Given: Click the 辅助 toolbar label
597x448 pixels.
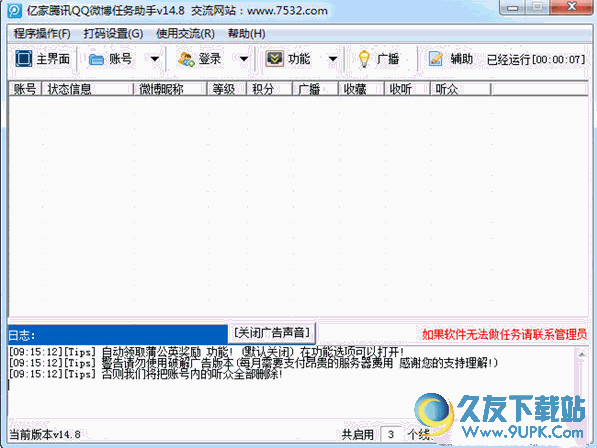Looking at the screenshot, I should (461, 59).
